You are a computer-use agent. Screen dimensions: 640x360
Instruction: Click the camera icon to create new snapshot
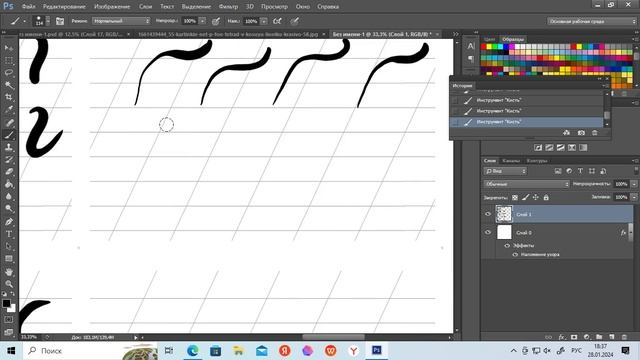(581, 133)
